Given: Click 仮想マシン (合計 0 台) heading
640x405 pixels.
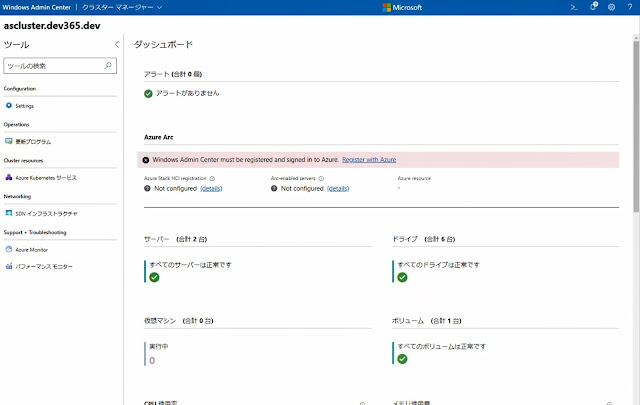Looking at the screenshot, I should (x=178, y=321).
